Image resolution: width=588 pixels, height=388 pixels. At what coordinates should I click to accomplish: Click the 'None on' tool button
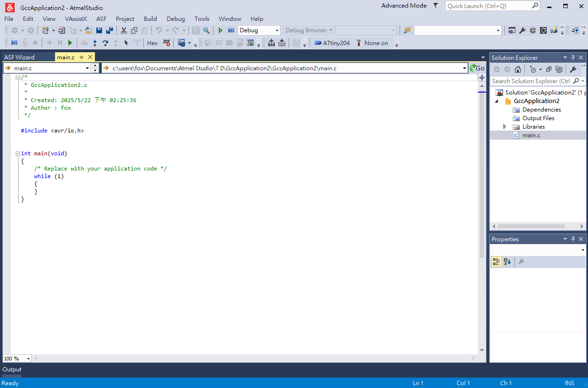[x=372, y=43]
